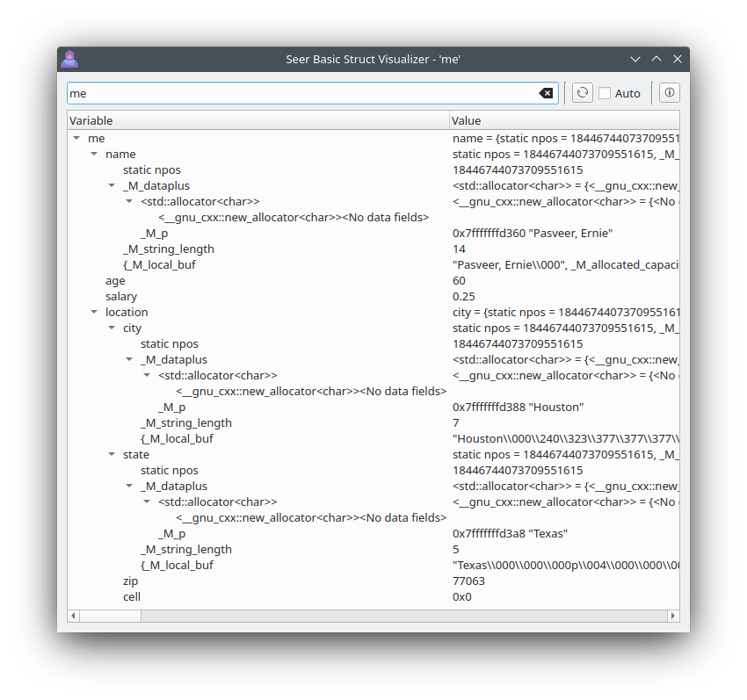The width and height of the screenshot is (747, 700).
Task: Enable the Auto checkbox
Action: pos(605,93)
